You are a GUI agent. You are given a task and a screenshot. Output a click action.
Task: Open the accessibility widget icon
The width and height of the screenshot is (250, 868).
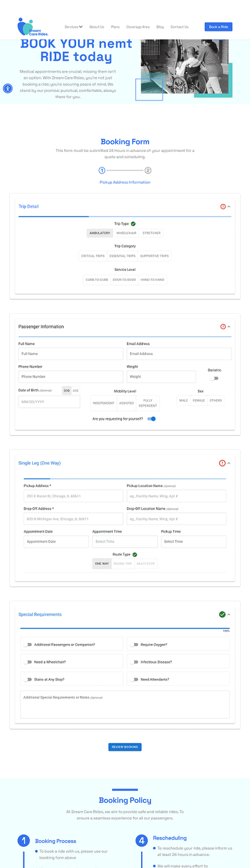click(7, 89)
